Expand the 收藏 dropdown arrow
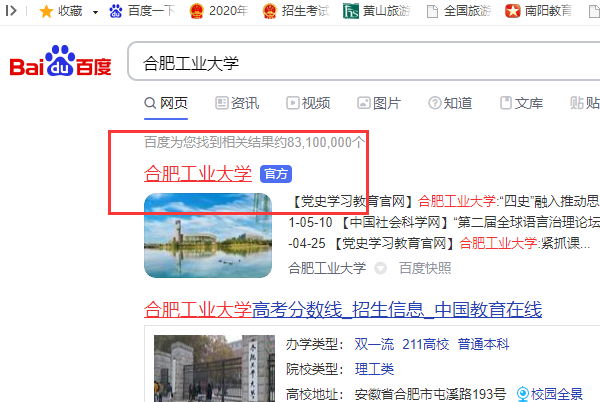The height and width of the screenshot is (402, 600). click(95, 12)
